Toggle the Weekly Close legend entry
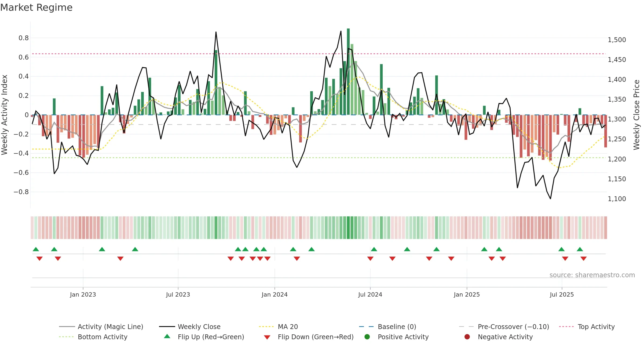The image size is (644, 362). pyautogui.click(x=190, y=327)
